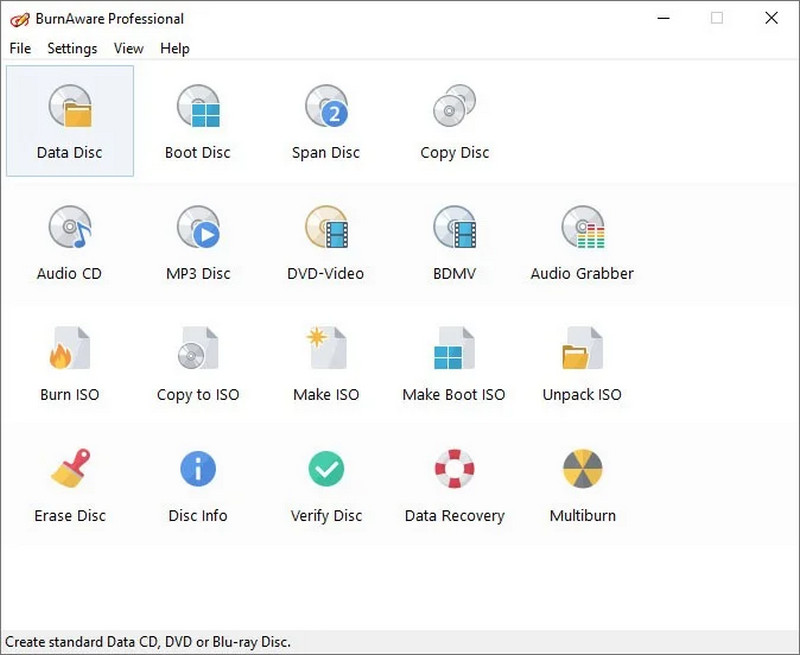Select the Span Disc tool
Viewport: 800px width, 655px height.
pyautogui.click(x=326, y=108)
